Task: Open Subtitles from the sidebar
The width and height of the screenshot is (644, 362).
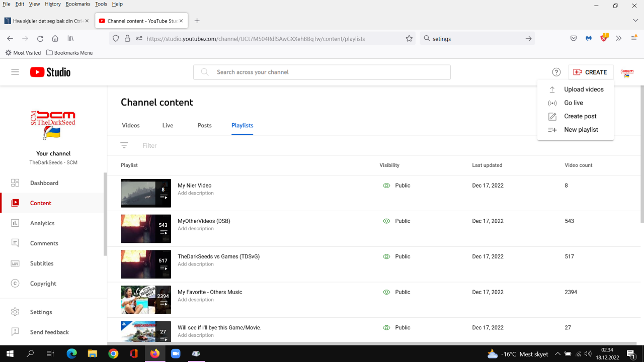Action: click(41, 263)
